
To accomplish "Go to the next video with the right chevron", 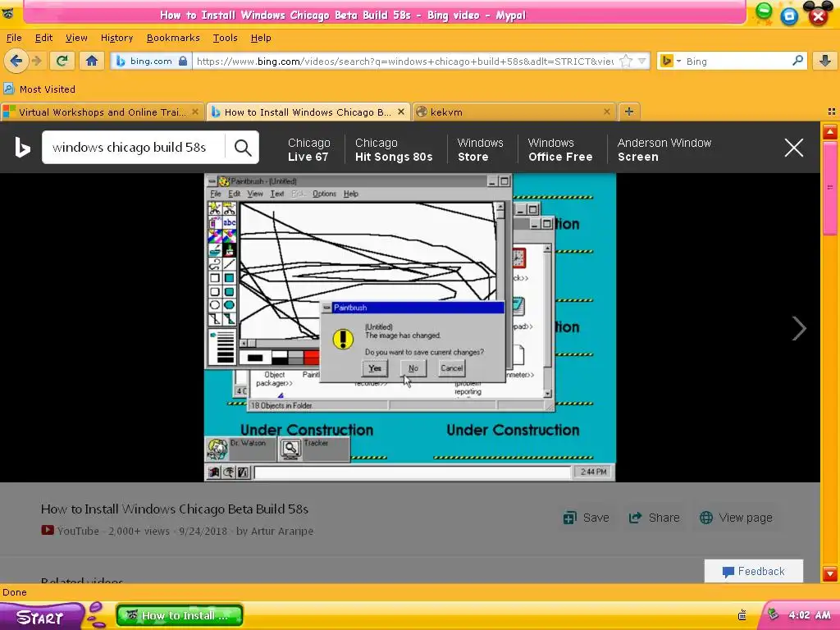I will pyautogui.click(x=798, y=328).
